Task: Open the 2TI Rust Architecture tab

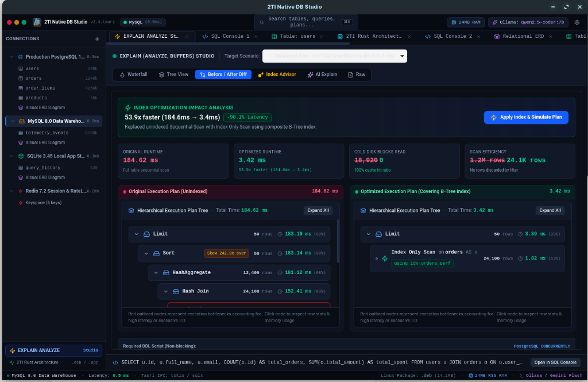Action: [373, 36]
